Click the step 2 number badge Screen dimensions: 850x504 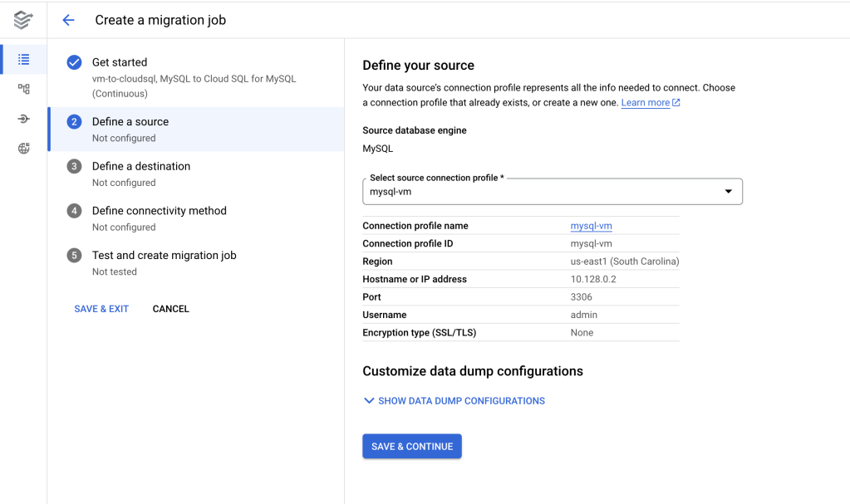click(74, 122)
